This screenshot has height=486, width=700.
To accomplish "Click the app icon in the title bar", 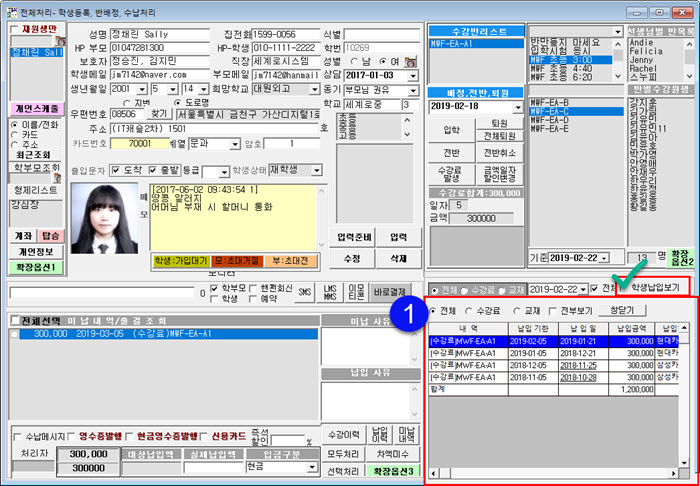I will (x=12, y=12).
